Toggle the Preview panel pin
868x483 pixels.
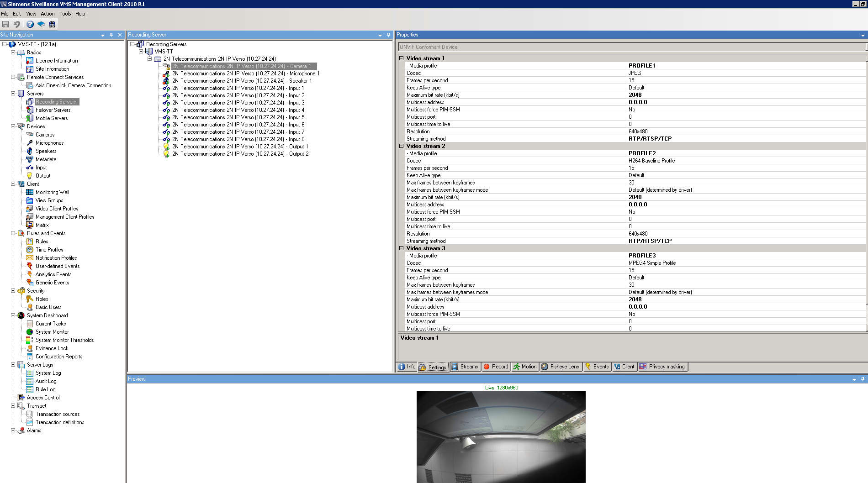863,379
